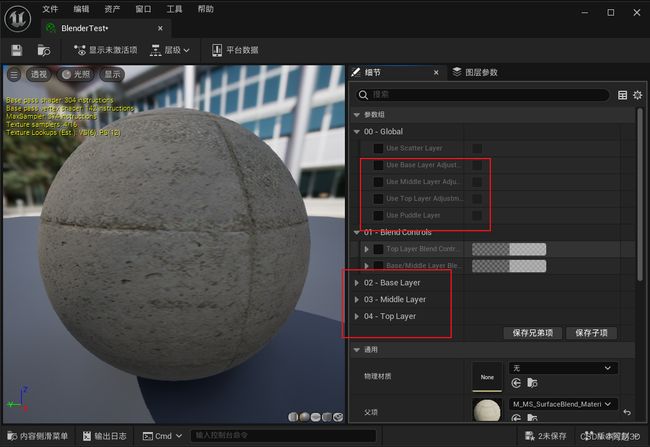
Task: Close the BlenderTest tab
Action: pos(160,28)
